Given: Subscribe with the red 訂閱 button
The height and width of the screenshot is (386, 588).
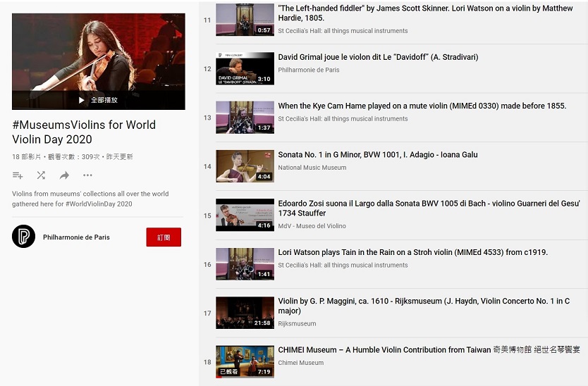Looking at the screenshot, I should 164,237.
